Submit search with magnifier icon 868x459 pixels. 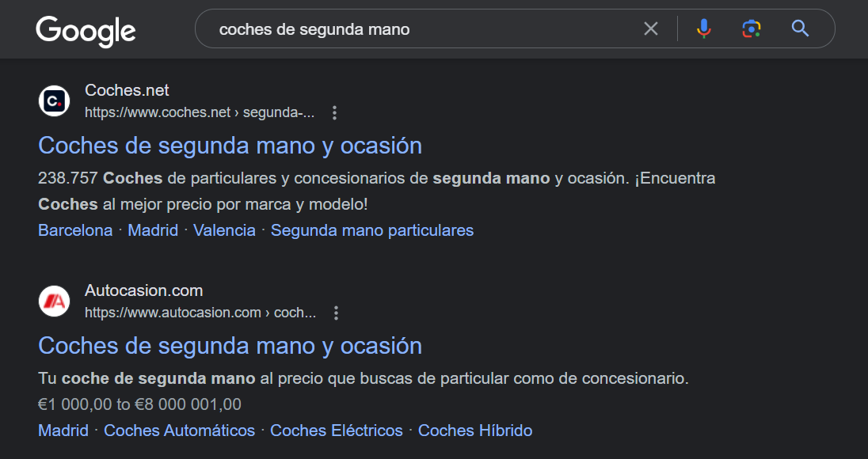800,29
